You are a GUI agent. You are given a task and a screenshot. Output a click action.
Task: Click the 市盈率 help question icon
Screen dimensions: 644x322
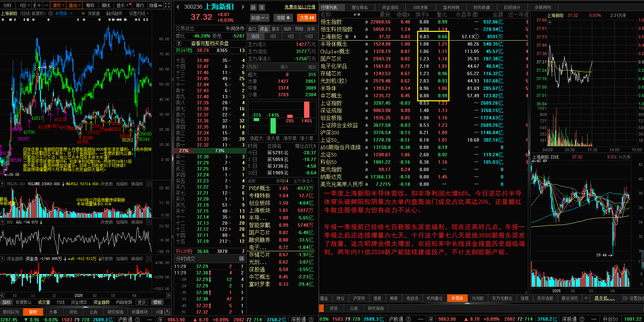click(475, 14)
